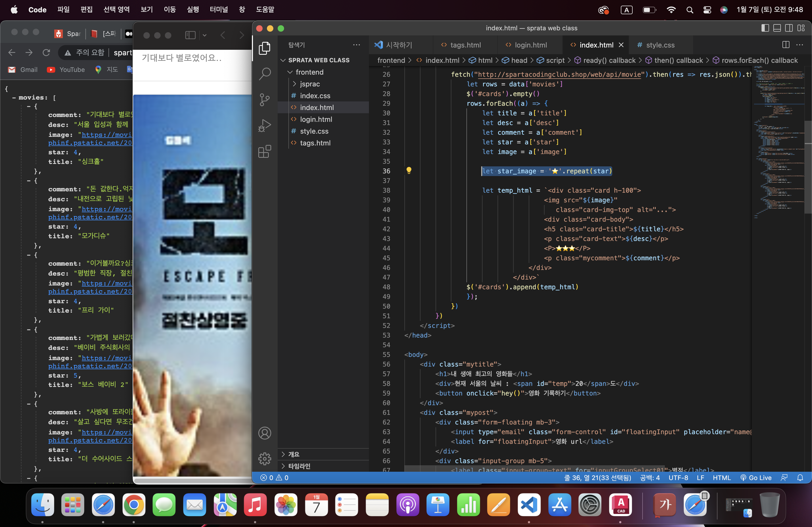Viewport: 812px width, 527px height.
Task: Open the YouTube bookmark in Chrome
Action: pos(66,69)
